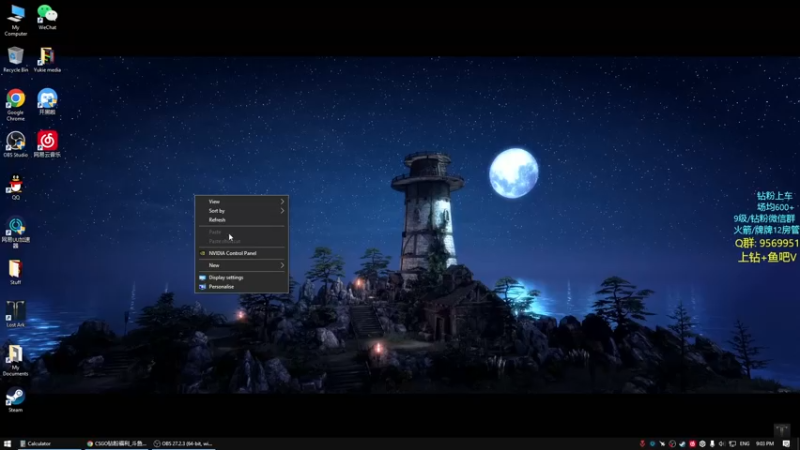Viewport: 800px width, 450px height.
Task: Choose Refresh from the context menu
Action: pos(241,220)
